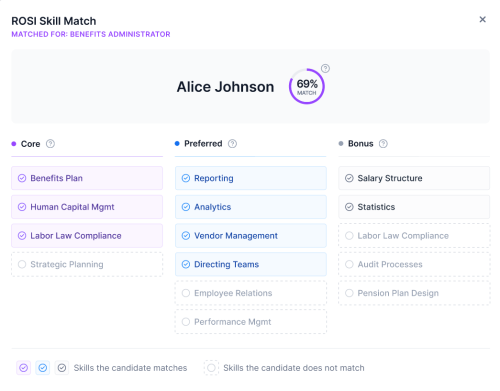500x391 pixels.
Task: Click the Performance Mgmt empty circle
Action: [x=186, y=322]
